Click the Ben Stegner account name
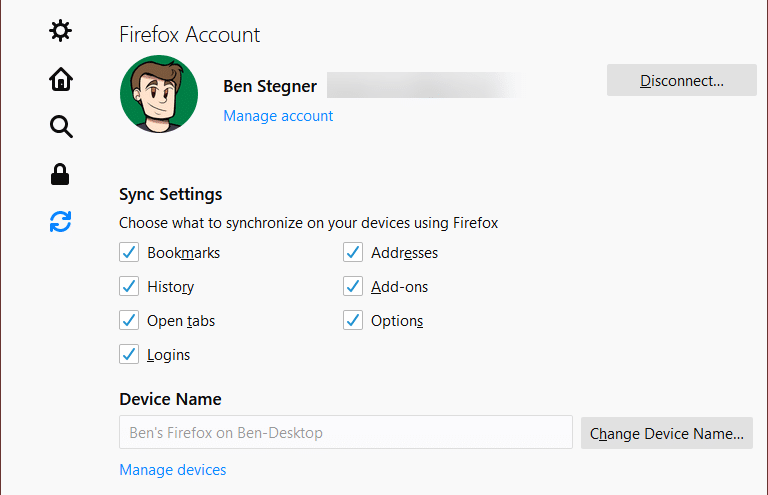The width and height of the screenshot is (768, 495). coord(270,86)
